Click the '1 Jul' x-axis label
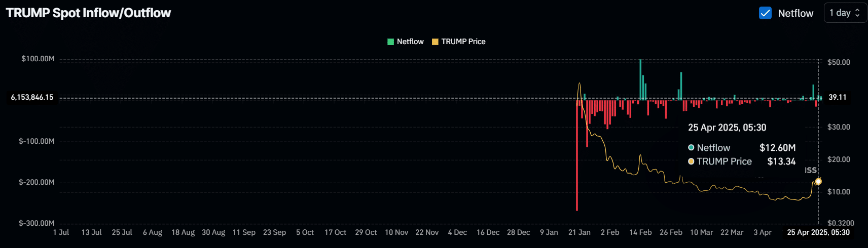The width and height of the screenshot is (868, 248). click(x=61, y=232)
